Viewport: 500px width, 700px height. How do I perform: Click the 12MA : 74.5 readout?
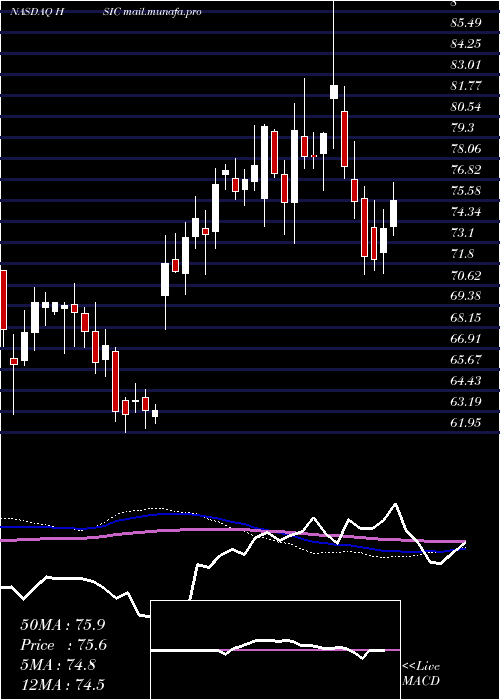coord(62,684)
